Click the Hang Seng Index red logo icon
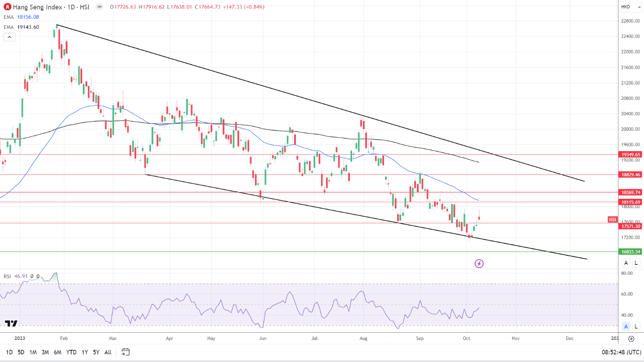 click(7, 7)
